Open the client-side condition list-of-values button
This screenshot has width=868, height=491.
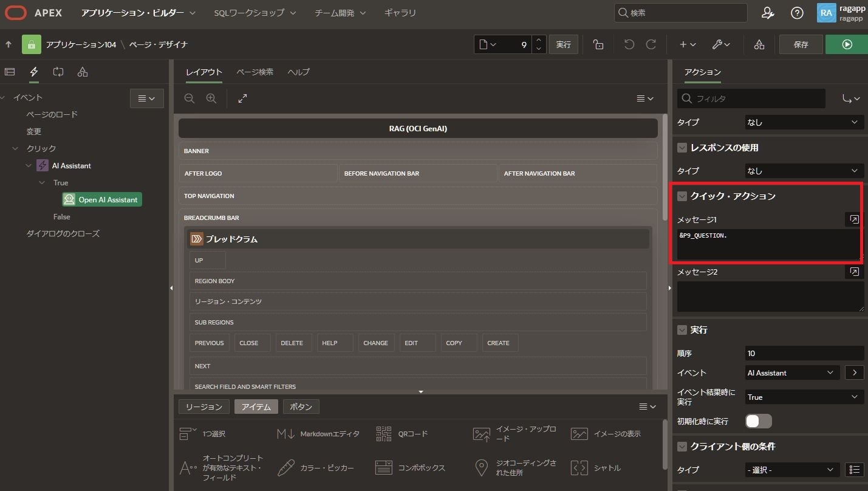click(x=855, y=470)
